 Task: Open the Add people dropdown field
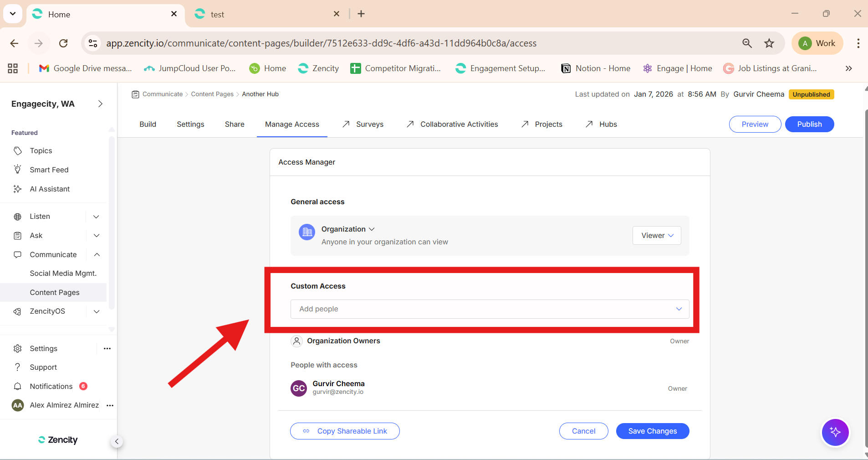490,309
